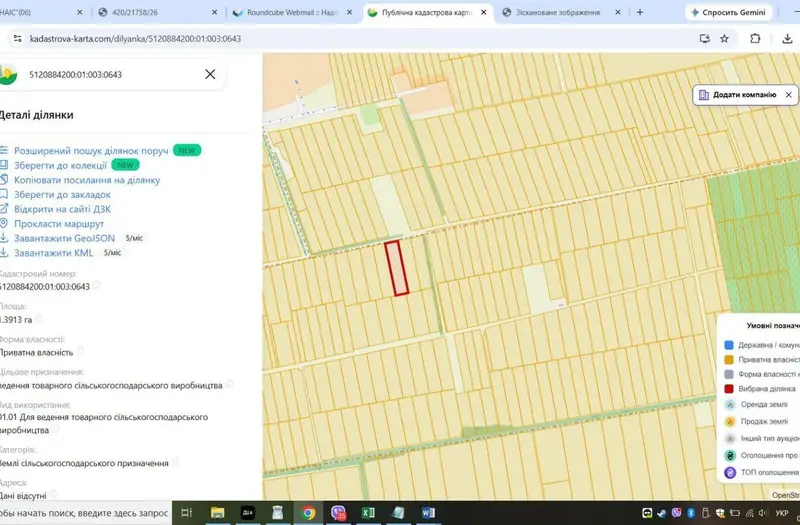Screen dimensions: 800x525
Task: Copy the area value 3913 га
Action: point(39,319)
